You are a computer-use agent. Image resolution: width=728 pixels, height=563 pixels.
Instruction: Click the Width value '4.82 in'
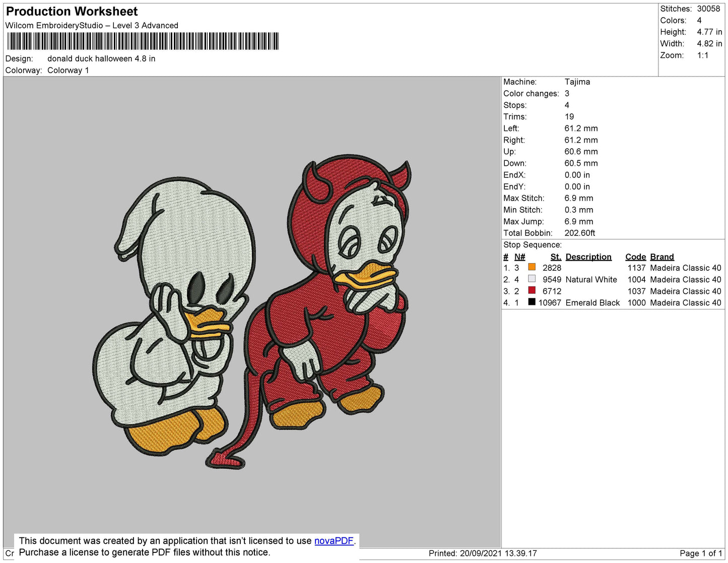[x=709, y=44]
